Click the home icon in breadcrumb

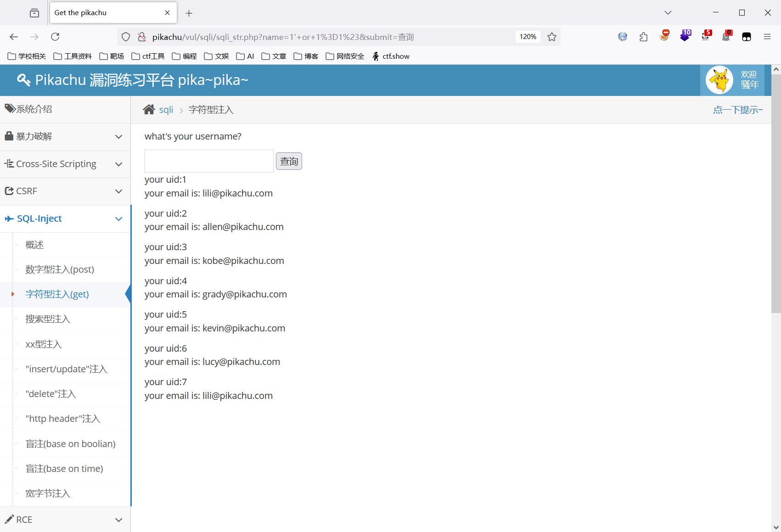[149, 110]
